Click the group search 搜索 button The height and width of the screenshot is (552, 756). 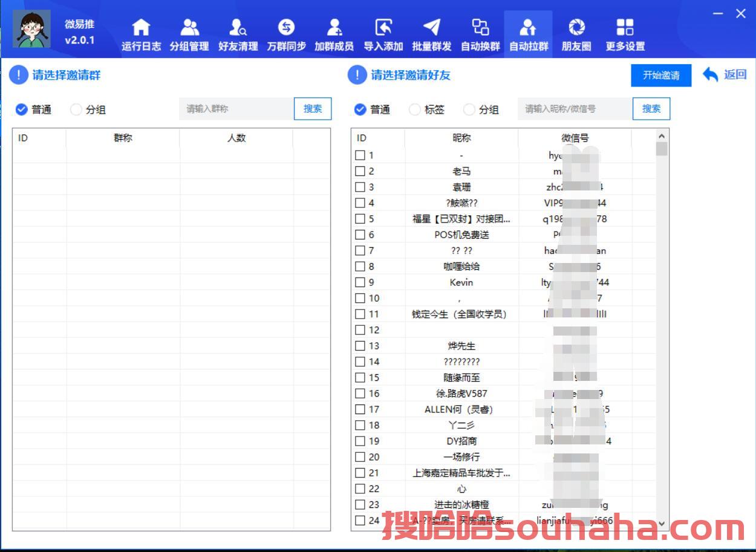pos(313,109)
